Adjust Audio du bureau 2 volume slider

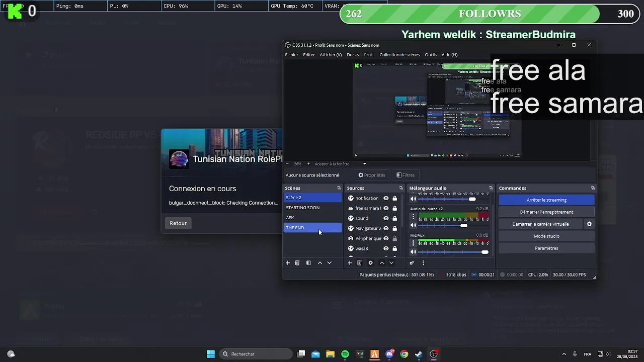point(464,226)
